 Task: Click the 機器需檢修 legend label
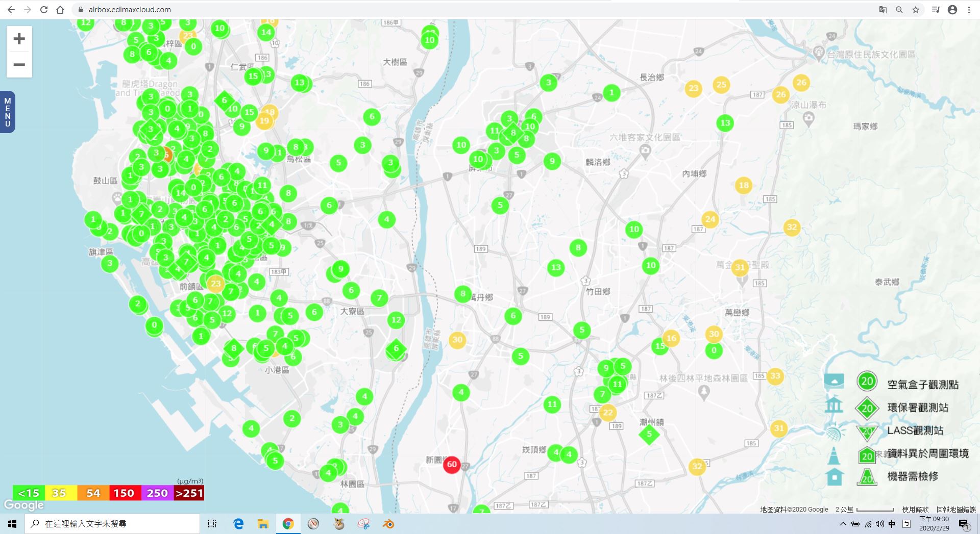pos(913,476)
